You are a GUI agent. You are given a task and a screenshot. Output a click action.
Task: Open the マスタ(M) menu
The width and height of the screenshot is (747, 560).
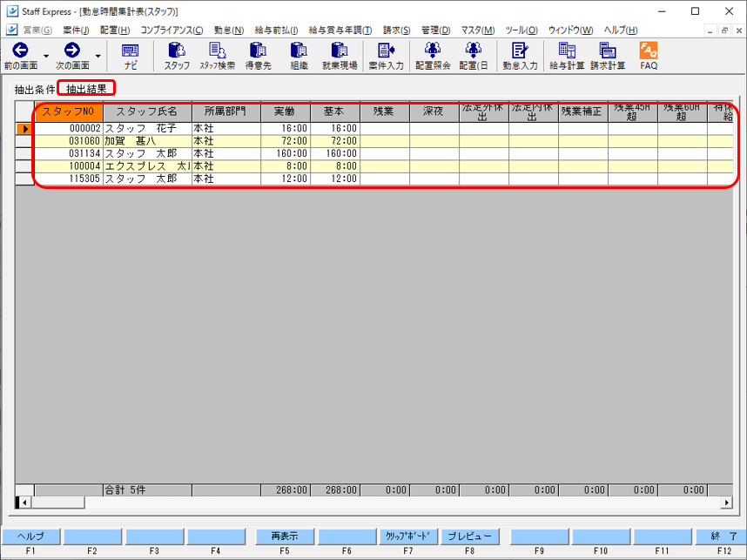pyautogui.click(x=476, y=30)
